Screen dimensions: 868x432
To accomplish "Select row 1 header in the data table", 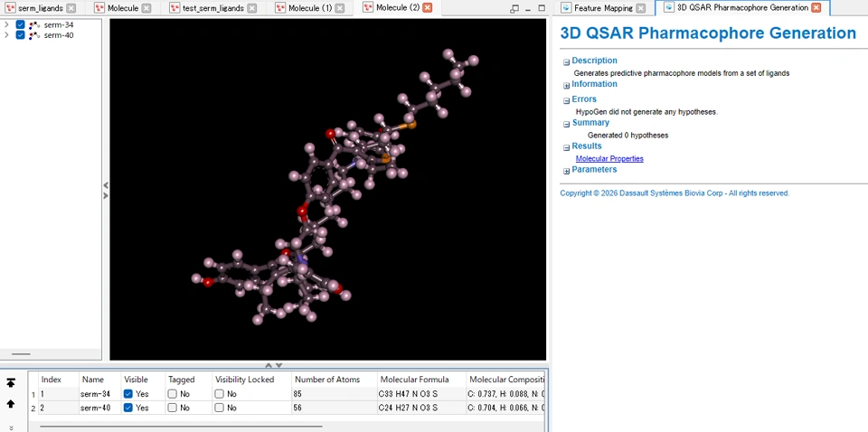I will tap(33, 394).
